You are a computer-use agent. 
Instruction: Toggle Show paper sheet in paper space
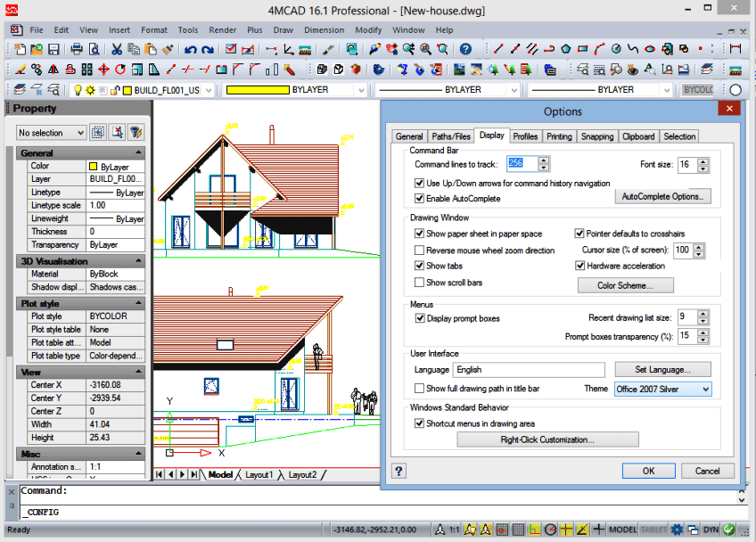coord(420,234)
